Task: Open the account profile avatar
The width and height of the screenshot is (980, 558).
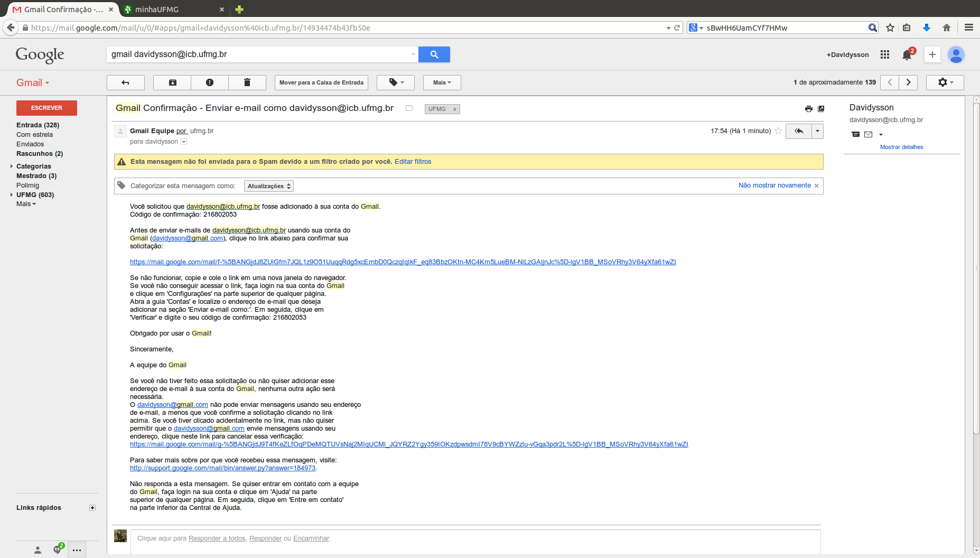Action: tap(956, 54)
